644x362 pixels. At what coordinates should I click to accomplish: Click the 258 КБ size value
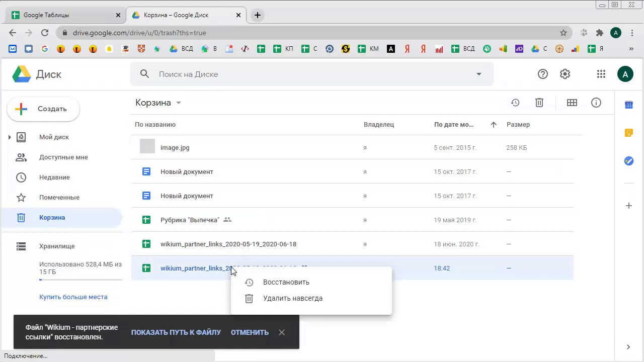tap(517, 147)
